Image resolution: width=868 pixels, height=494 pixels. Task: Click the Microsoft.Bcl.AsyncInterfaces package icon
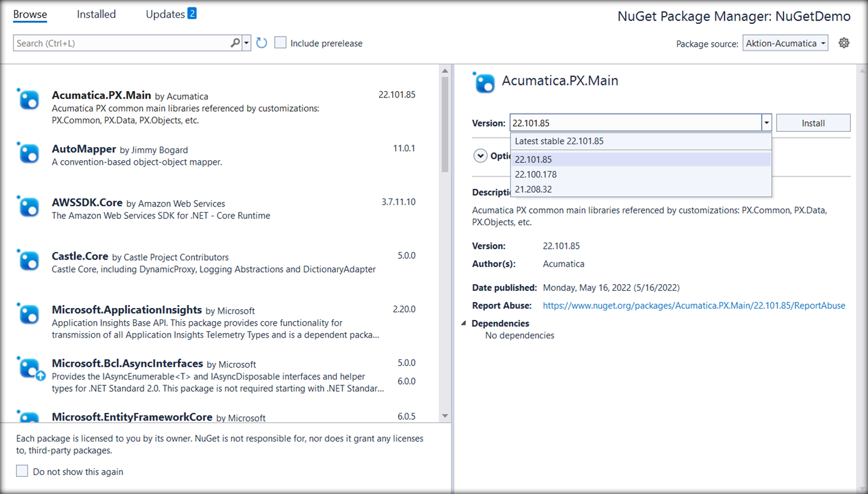(30, 368)
